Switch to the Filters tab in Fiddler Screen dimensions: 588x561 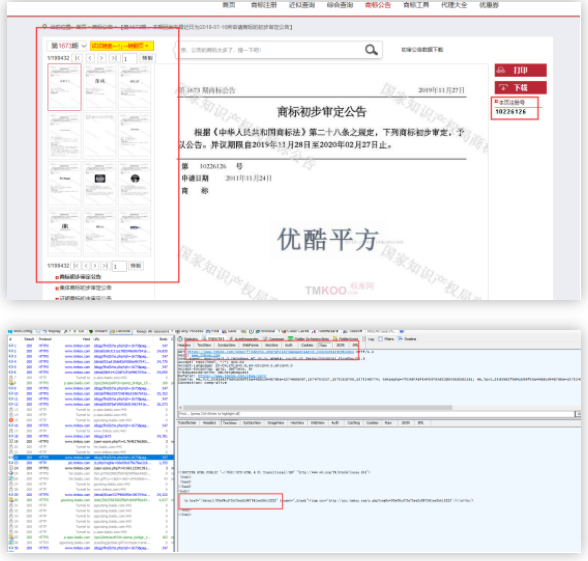386,339
